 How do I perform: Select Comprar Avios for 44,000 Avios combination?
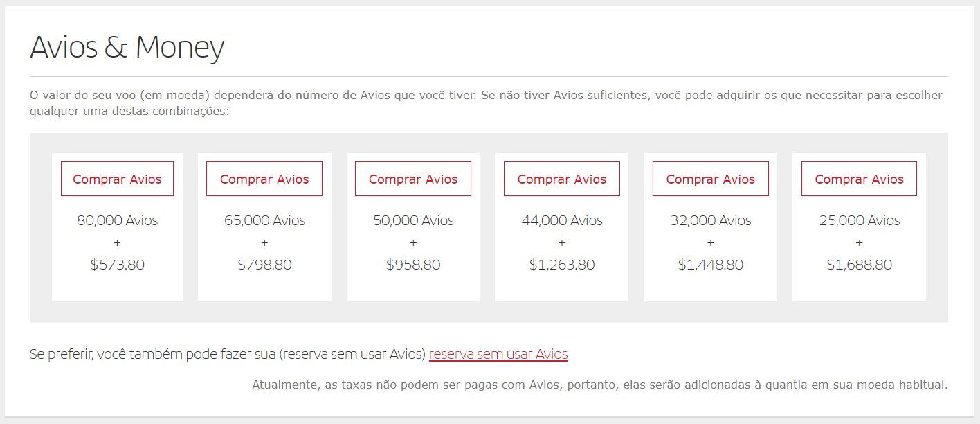click(562, 179)
